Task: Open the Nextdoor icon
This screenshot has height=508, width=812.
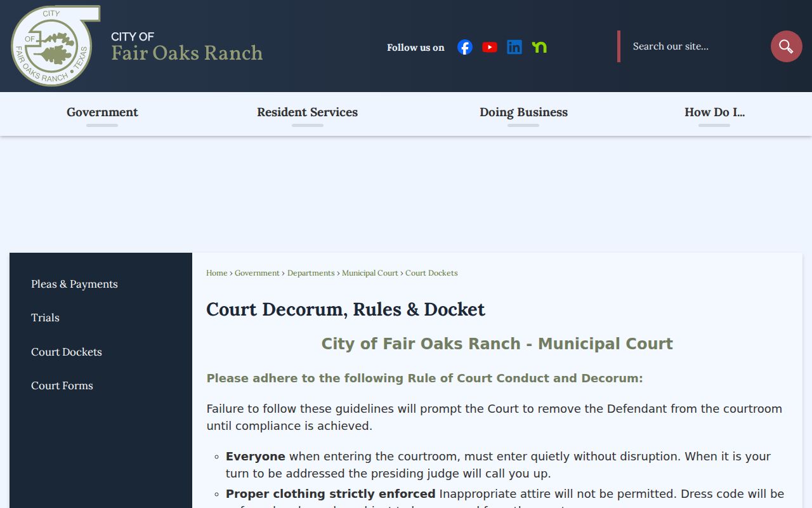Action: pyautogui.click(x=539, y=47)
